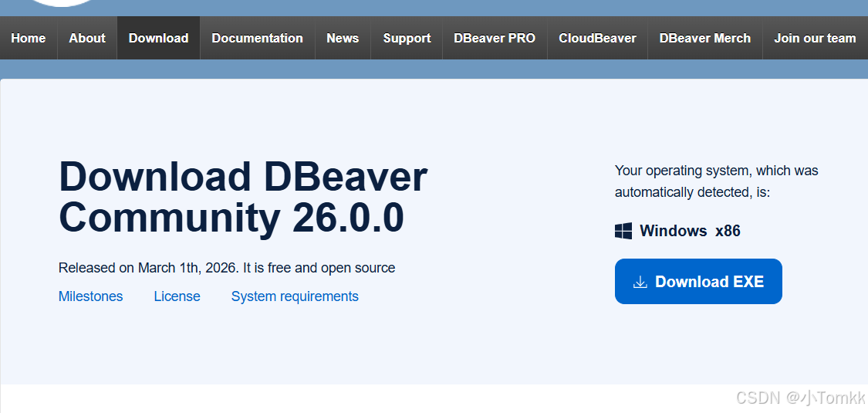Open the System requirements link

(x=295, y=296)
